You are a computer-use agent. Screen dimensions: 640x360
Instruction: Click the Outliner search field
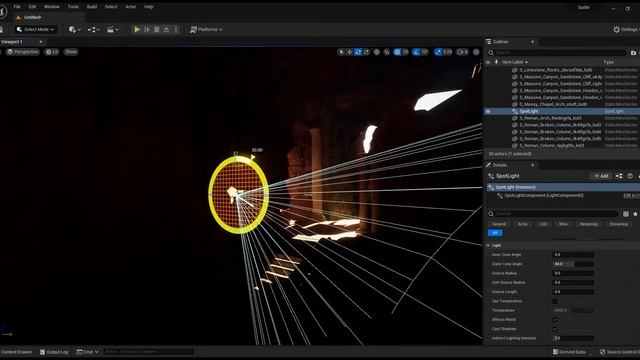coord(557,53)
